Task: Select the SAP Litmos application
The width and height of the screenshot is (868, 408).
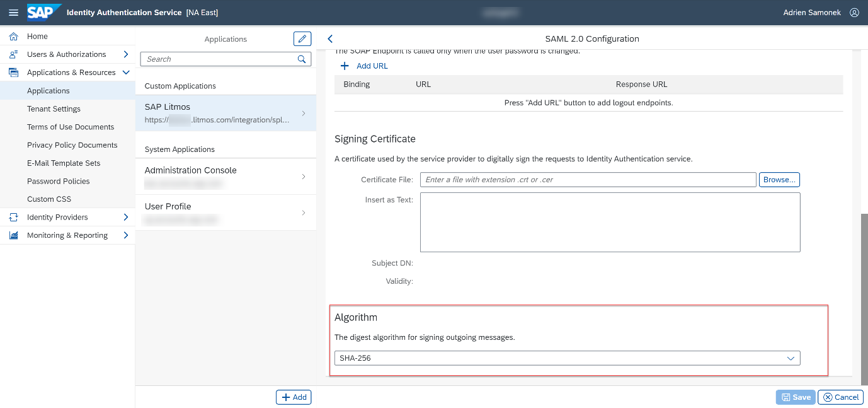Action: pos(226,113)
